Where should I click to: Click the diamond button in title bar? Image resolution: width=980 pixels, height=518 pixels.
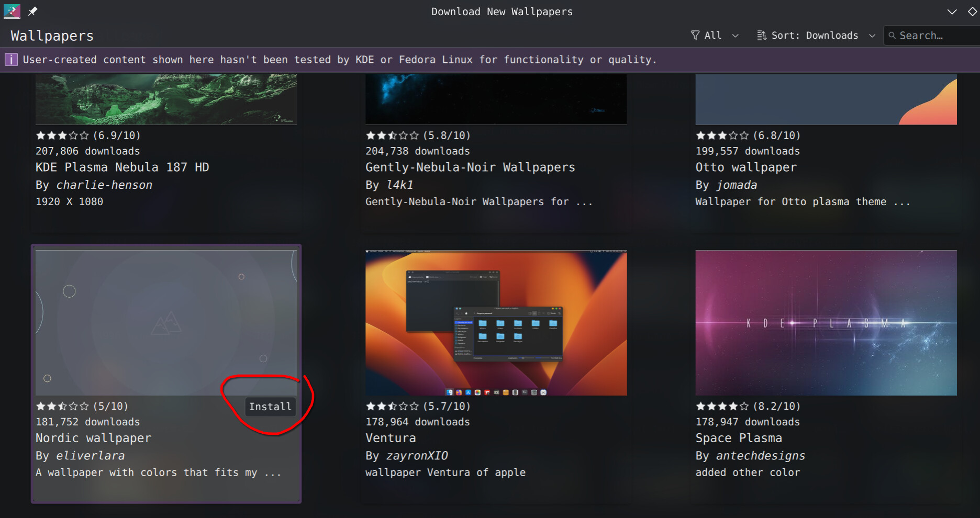[972, 12]
